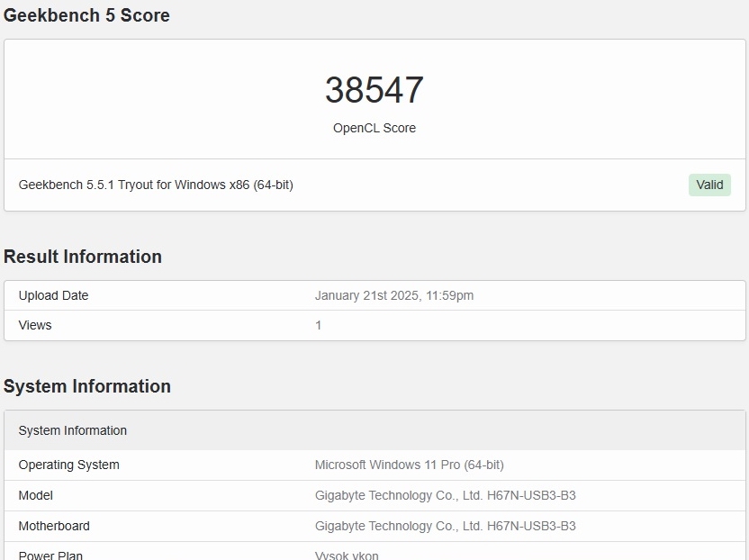749x560 pixels.
Task: Click the Power Plan row label
Action: [x=50, y=555]
